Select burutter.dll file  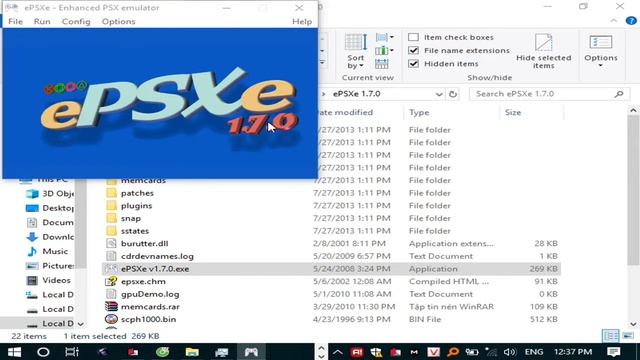click(x=144, y=244)
